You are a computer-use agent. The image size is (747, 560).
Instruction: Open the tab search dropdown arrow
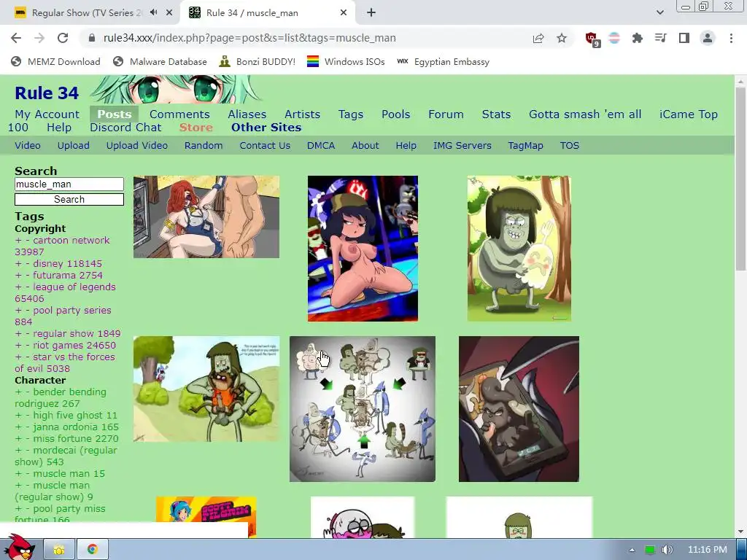coord(659,13)
